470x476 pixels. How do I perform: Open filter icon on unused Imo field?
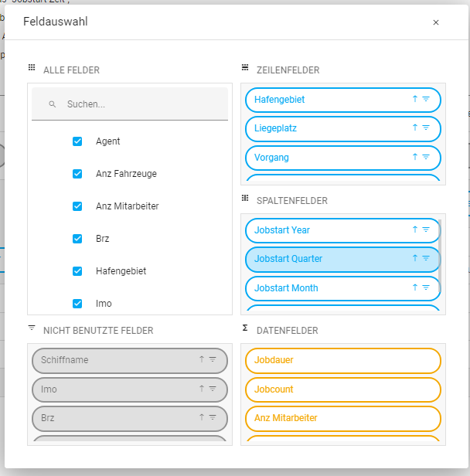click(x=213, y=389)
